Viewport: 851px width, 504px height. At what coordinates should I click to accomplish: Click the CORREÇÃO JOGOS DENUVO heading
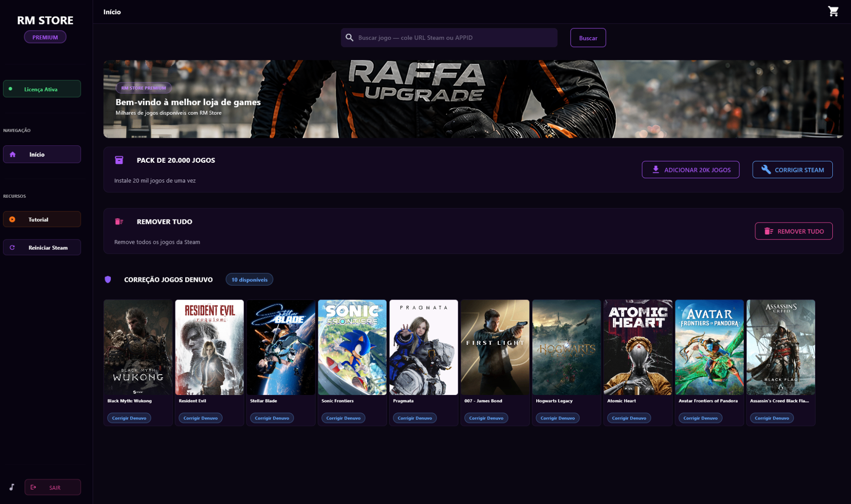(168, 279)
